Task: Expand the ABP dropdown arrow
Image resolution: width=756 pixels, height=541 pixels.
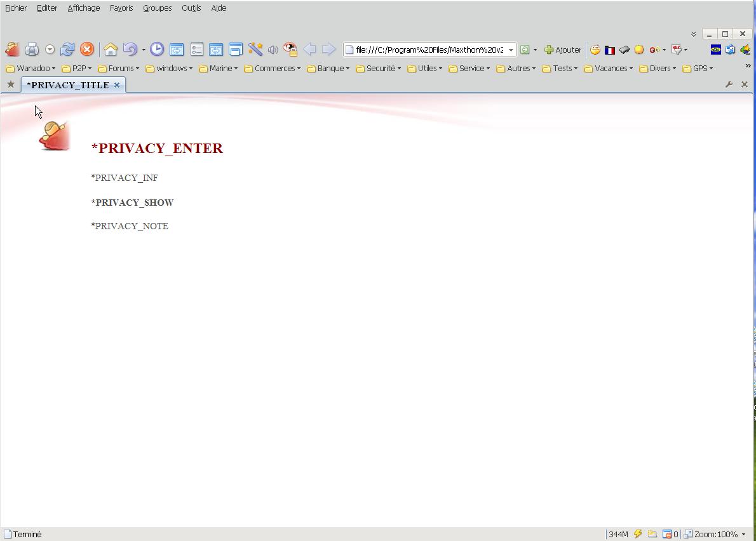Action: [x=685, y=50]
